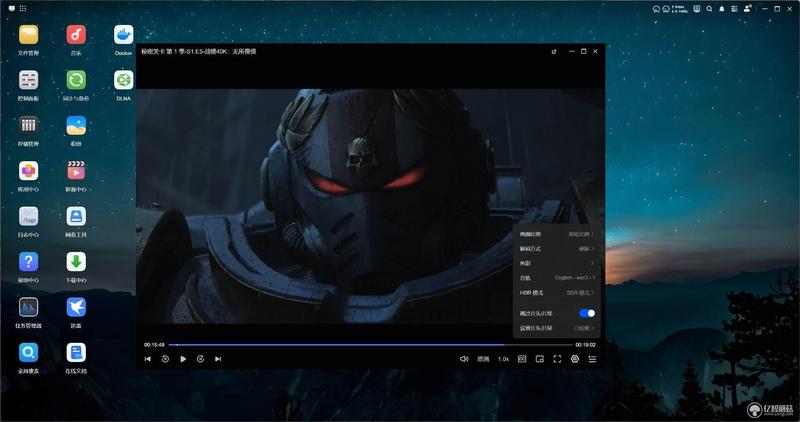Screen dimensions: 800x422
Task: Click the total duration 00:19:02
Action: (x=586, y=345)
